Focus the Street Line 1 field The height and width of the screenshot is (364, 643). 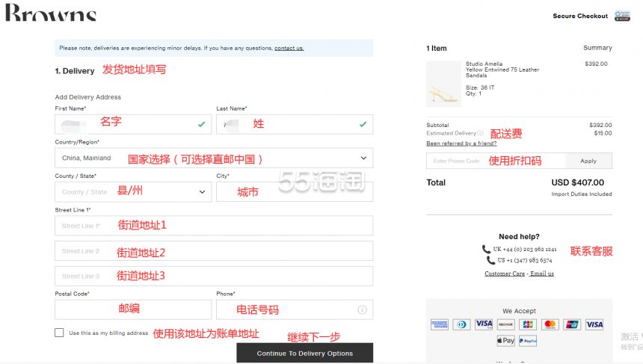pyautogui.click(x=214, y=226)
